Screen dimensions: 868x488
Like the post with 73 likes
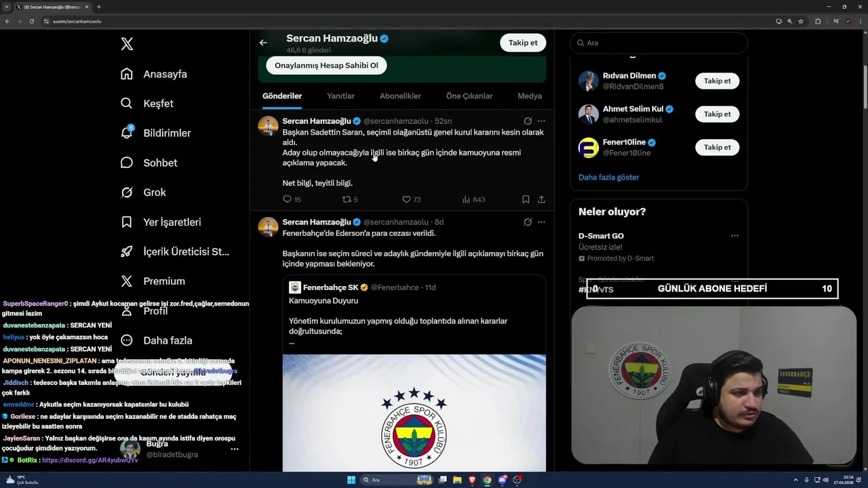pyautogui.click(x=411, y=199)
